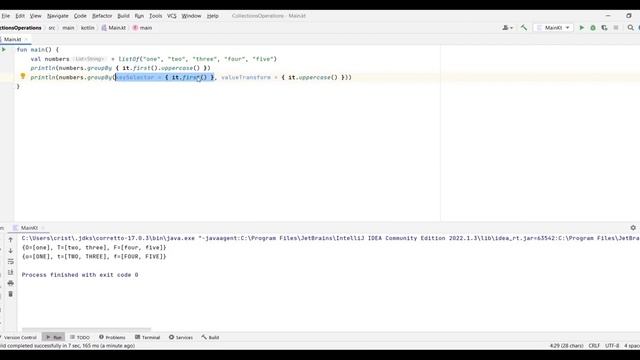The image size is (640, 360).
Task: Open the VCS menu
Action: (172, 16)
